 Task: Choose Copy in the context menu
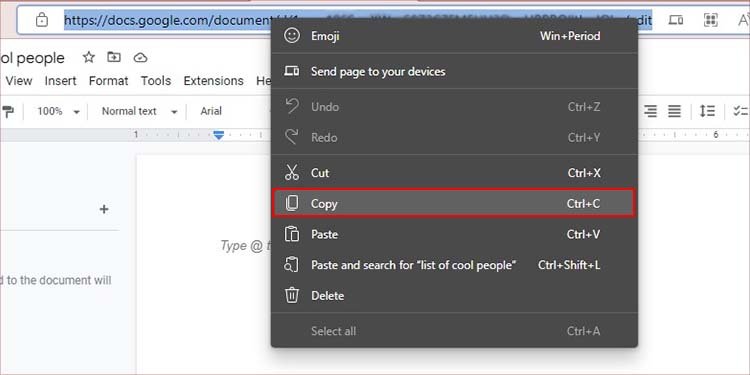454,204
